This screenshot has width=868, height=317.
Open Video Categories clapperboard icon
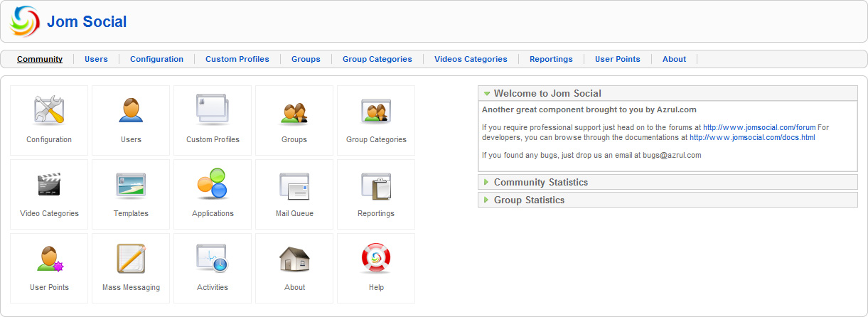49,184
